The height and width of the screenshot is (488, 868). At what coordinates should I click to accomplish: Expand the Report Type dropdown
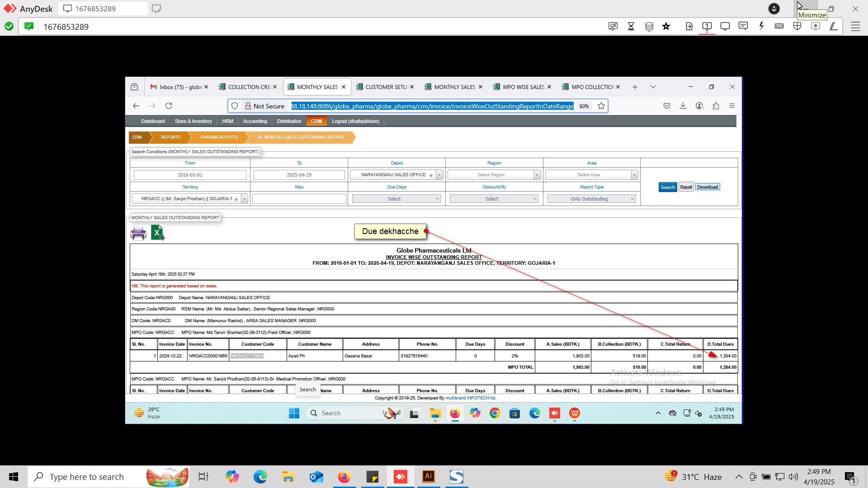click(x=591, y=199)
